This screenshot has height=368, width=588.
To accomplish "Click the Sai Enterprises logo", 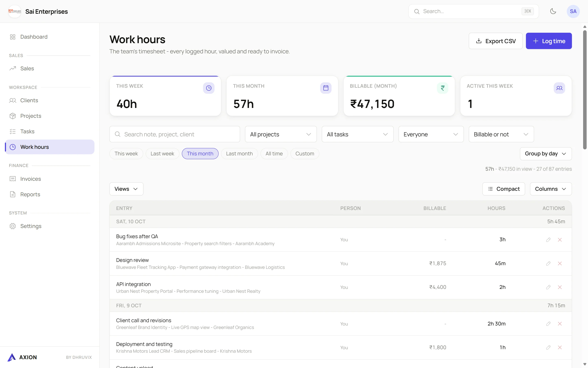I will point(14,11).
